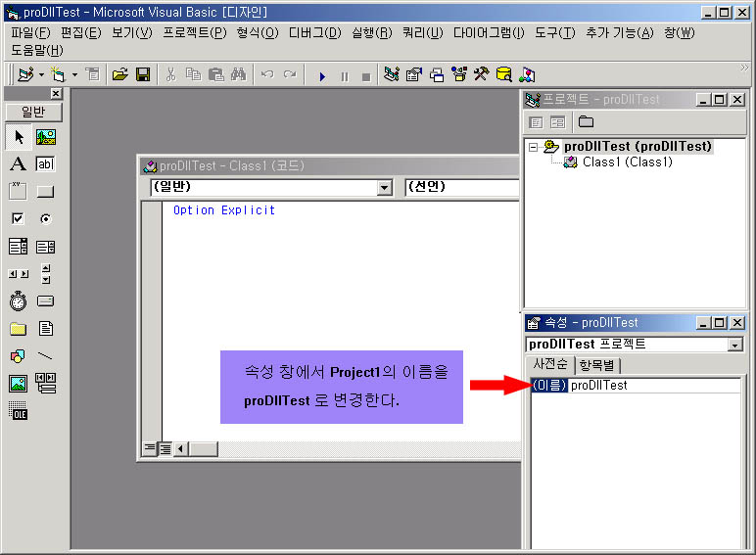The height and width of the screenshot is (555, 756).
Task: Select the DriveListBox control tool
Action: 46,301
